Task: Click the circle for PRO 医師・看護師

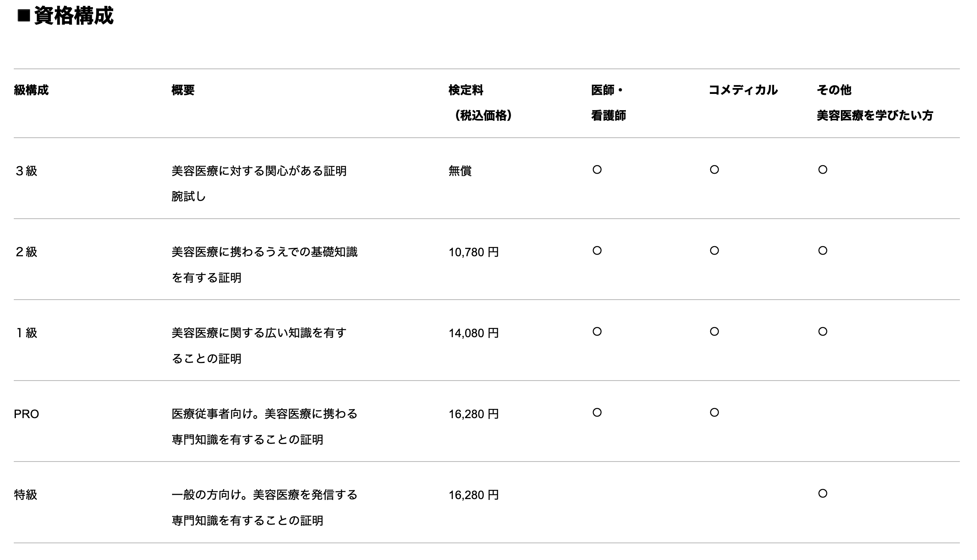Action: (597, 413)
